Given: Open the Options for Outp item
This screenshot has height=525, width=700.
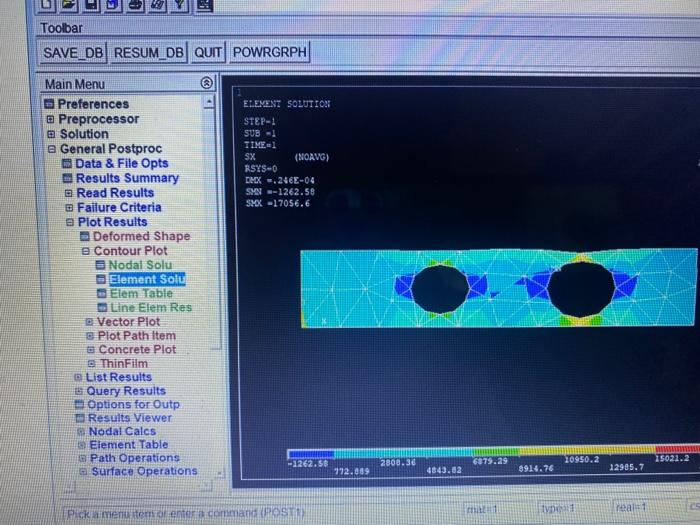Looking at the screenshot, I should tap(133, 404).
